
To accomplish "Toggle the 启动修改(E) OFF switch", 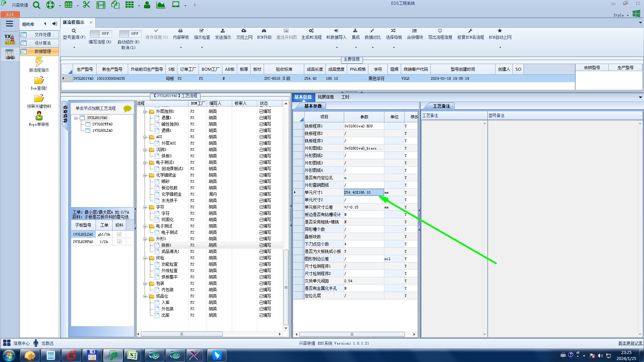I will pyautogui.click(x=130, y=34).
